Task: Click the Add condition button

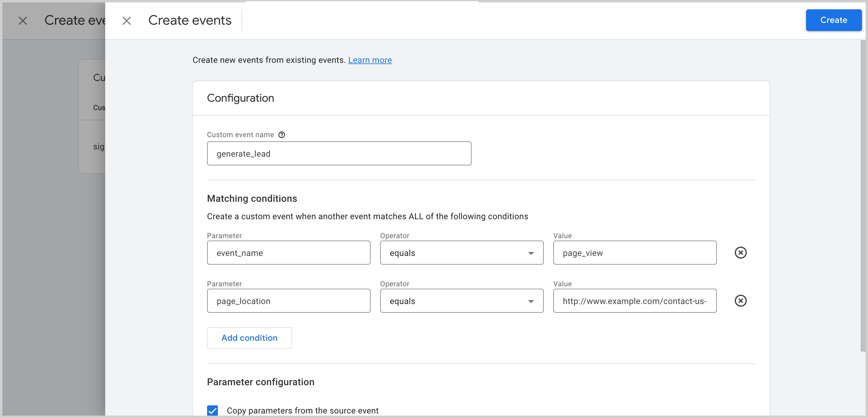Action: click(250, 338)
